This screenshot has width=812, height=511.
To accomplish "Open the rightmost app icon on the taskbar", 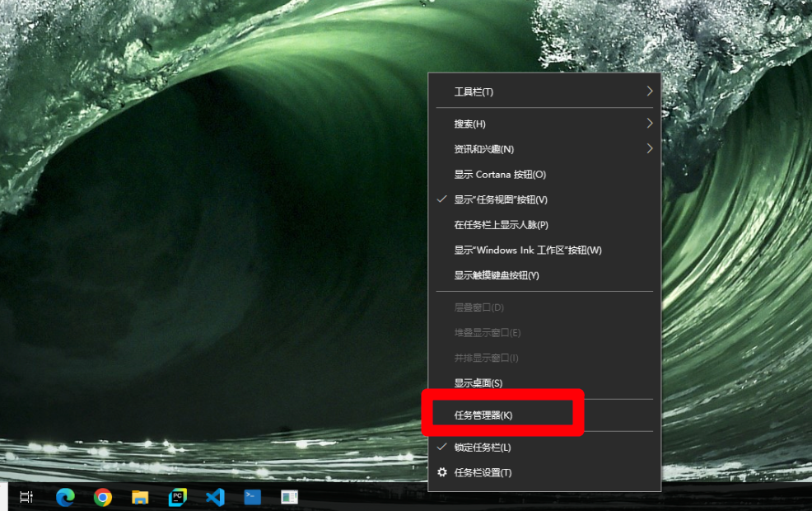I will (x=288, y=497).
